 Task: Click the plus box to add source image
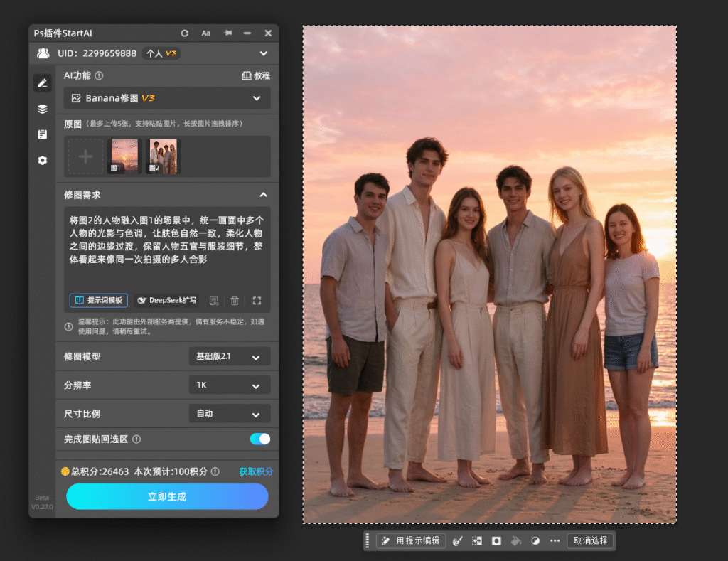point(85,156)
